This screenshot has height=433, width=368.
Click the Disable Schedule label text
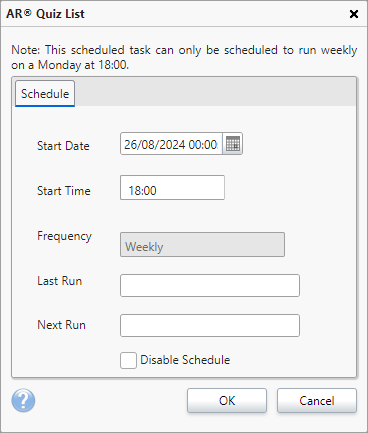click(x=185, y=360)
